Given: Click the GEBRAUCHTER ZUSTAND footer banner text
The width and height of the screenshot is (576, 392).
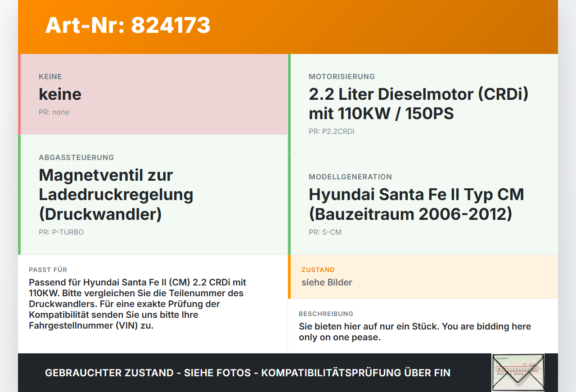Looking at the screenshot, I should pos(247,373).
